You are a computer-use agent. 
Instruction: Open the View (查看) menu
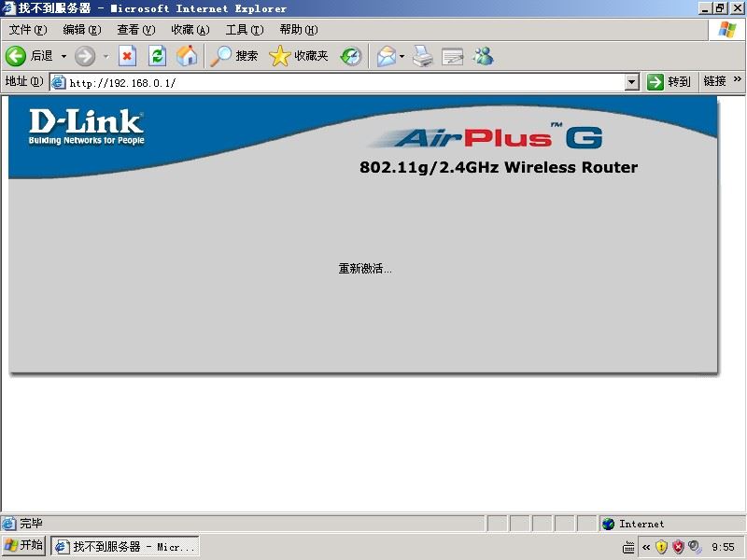pos(136,30)
